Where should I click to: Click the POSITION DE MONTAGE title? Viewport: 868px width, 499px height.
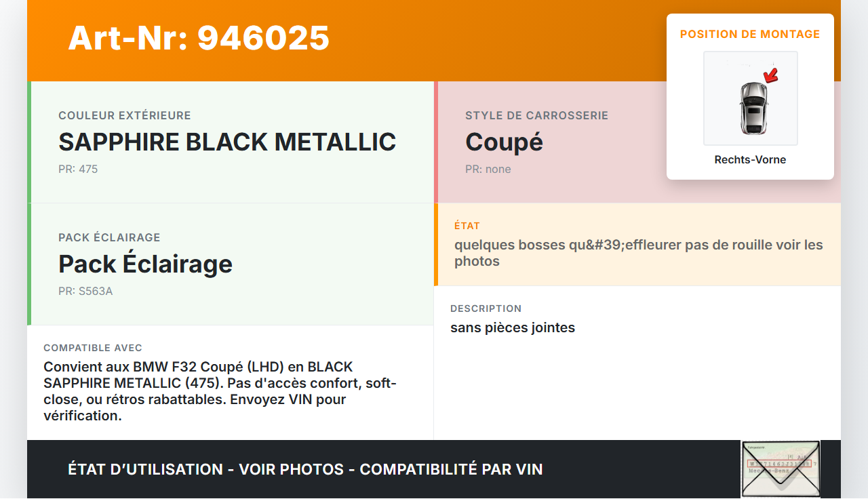click(750, 34)
